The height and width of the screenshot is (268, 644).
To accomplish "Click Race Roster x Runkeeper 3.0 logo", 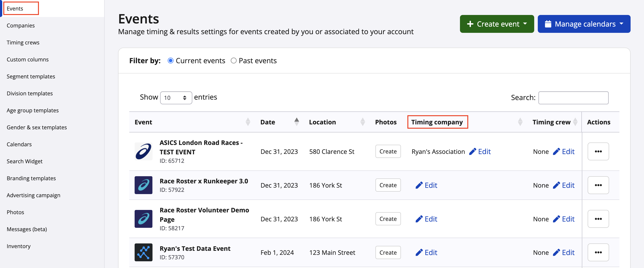I will 143,185.
